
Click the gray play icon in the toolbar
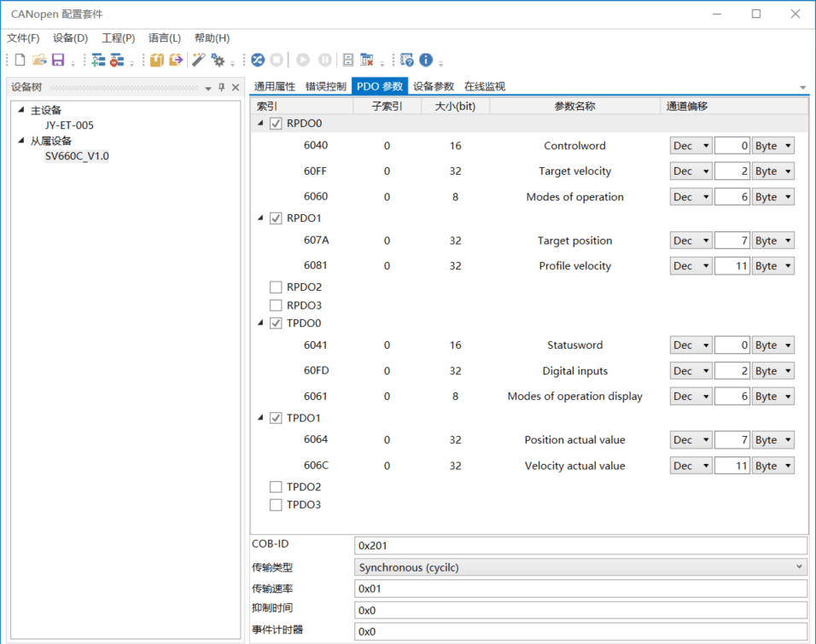[303, 60]
